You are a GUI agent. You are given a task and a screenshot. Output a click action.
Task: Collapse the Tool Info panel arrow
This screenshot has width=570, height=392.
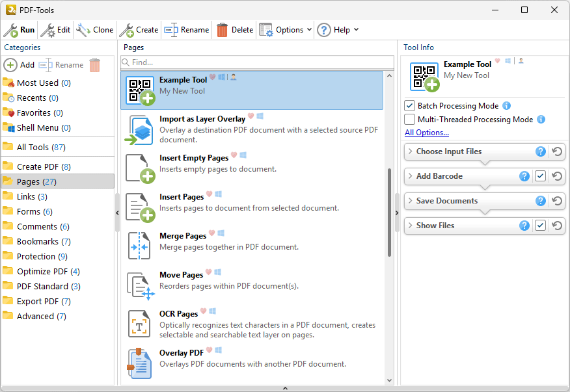[397, 213]
